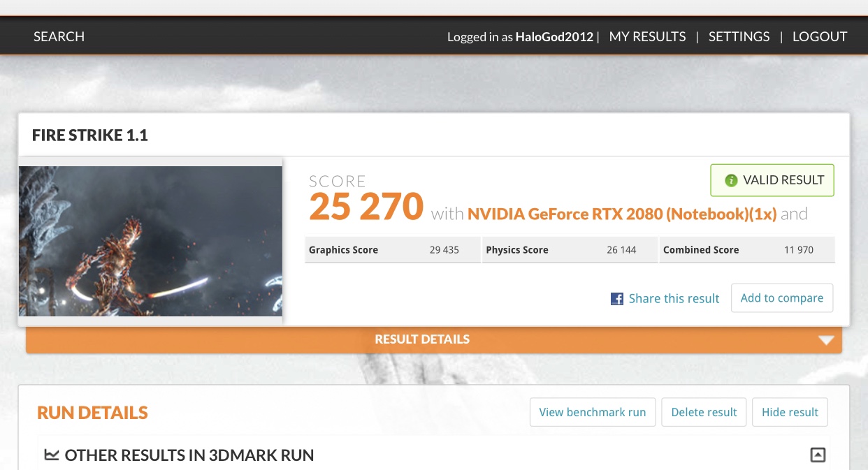Open the HaloGod2012 username link
This screenshot has height=470, width=868.
click(554, 37)
